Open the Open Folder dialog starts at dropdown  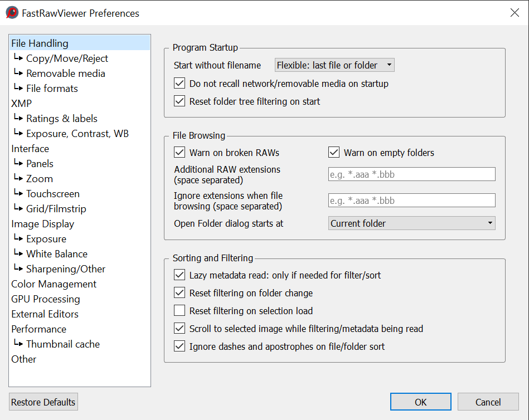coord(411,223)
